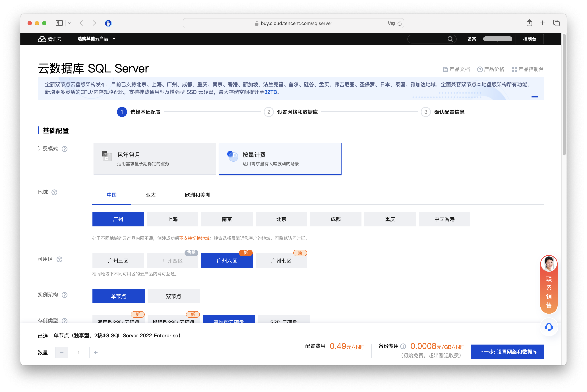
Task: Click the backup fee info icon
Action: pos(403,346)
